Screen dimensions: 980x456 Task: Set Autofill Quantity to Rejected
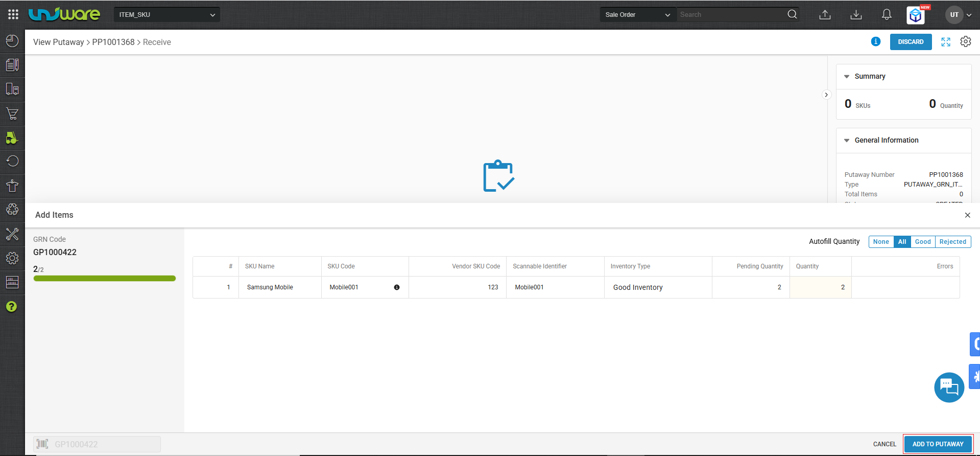(x=953, y=242)
